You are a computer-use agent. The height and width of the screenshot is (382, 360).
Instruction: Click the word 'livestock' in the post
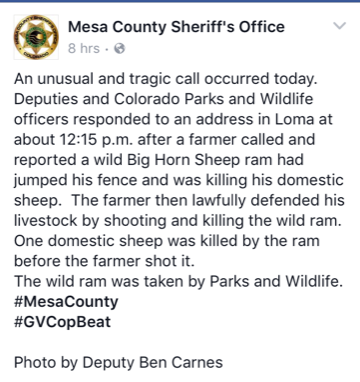(x=45, y=221)
